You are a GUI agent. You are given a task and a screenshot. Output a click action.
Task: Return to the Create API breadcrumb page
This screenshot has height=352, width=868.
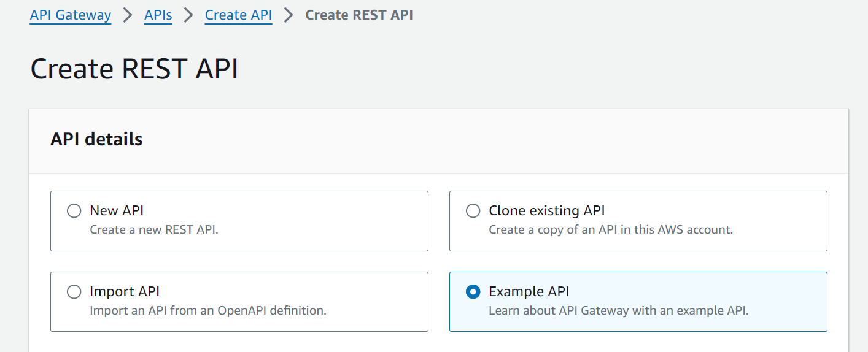coord(239,15)
